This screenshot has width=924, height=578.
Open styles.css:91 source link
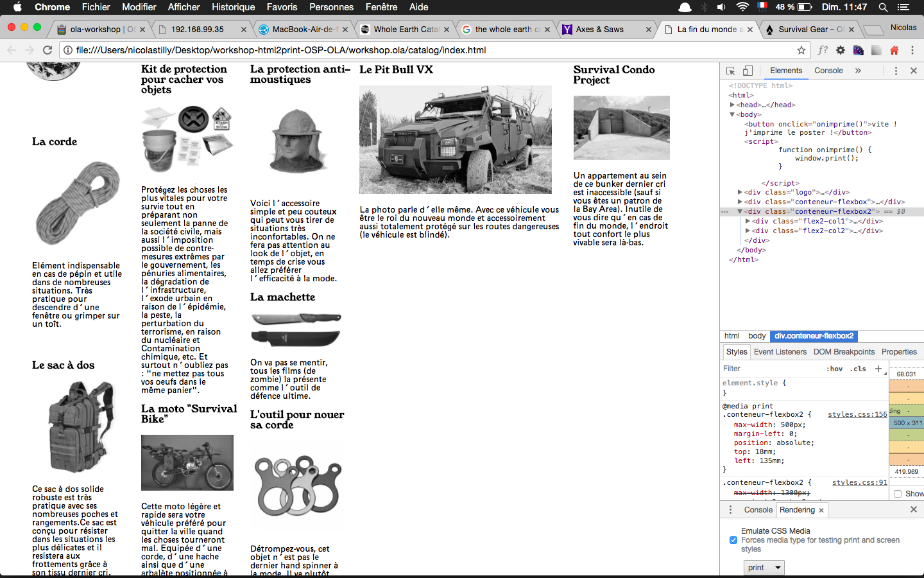(x=860, y=482)
